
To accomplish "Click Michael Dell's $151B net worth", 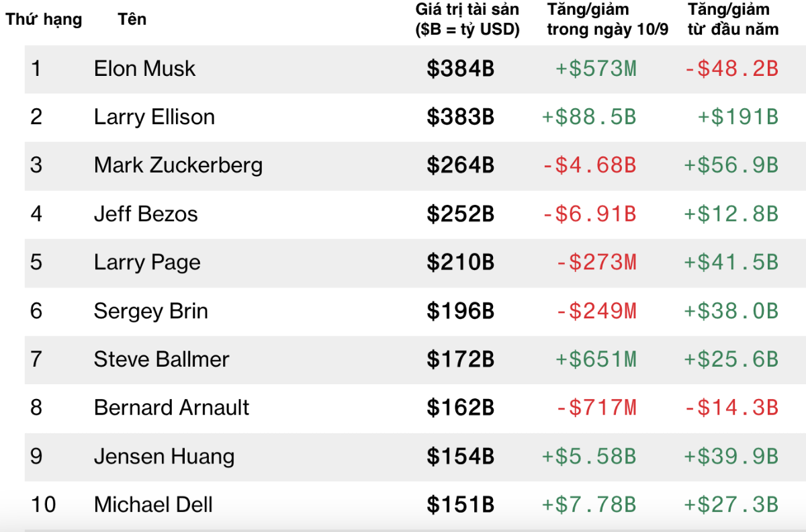I will pos(460,505).
